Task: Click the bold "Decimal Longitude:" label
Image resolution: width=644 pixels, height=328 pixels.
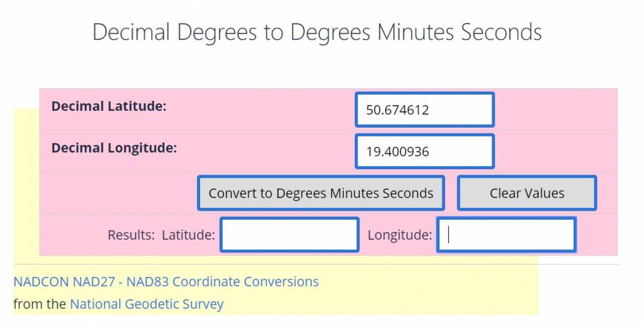Action: (x=114, y=148)
